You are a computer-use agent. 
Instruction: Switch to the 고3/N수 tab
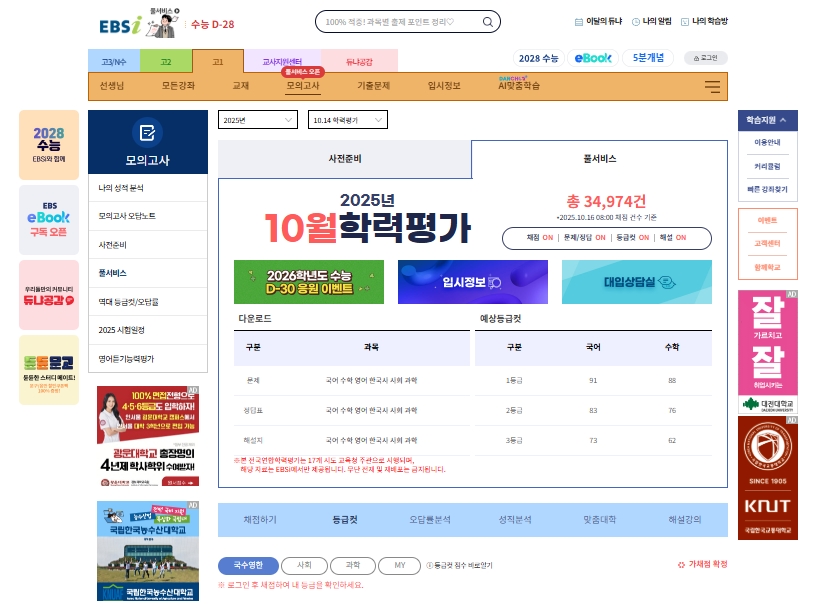click(114, 61)
